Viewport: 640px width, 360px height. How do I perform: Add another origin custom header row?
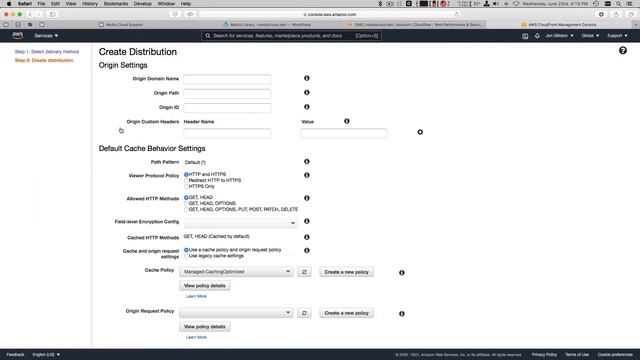(x=420, y=132)
